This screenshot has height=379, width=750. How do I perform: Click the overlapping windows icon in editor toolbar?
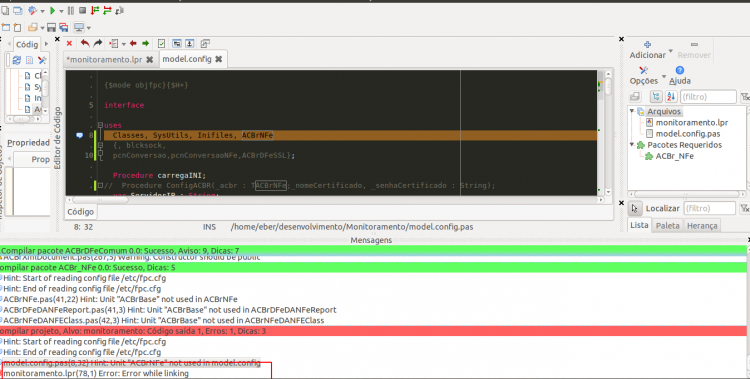205,44
